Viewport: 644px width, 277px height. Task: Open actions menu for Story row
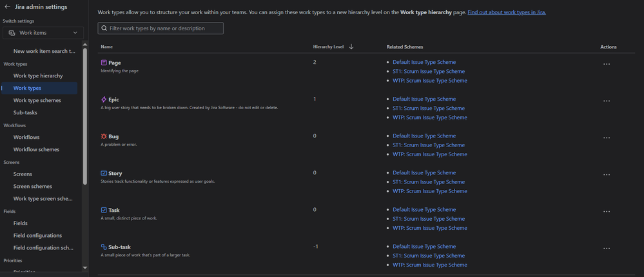pos(606,174)
